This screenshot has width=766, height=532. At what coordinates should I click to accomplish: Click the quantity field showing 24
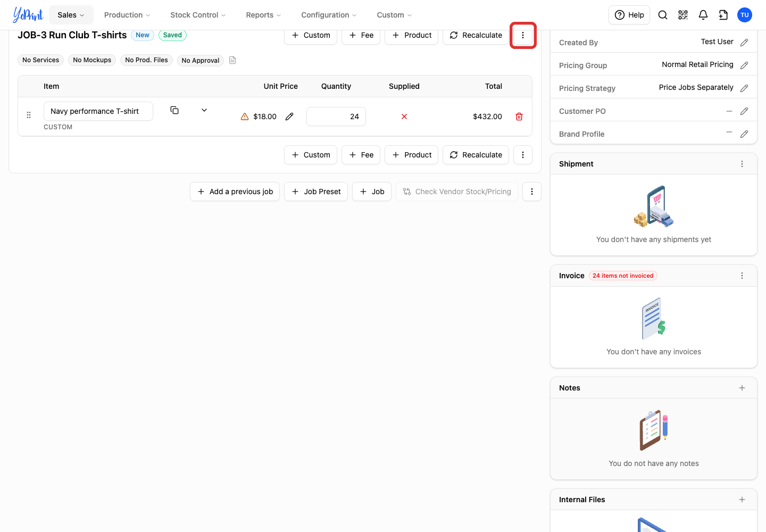point(336,117)
